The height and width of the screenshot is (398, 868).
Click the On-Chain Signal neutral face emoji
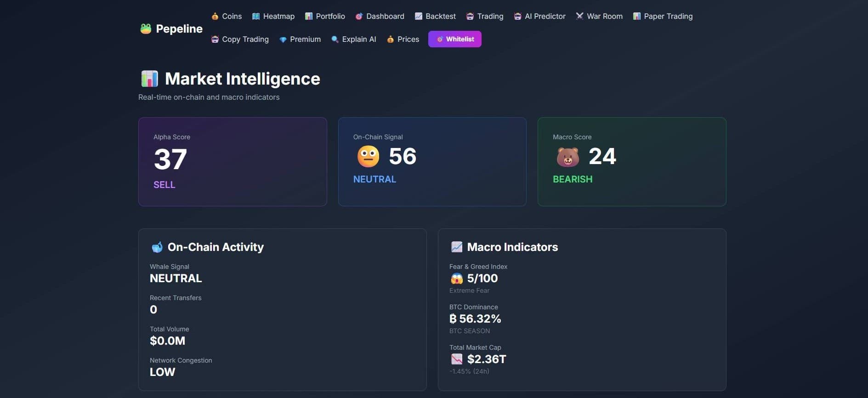point(368,156)
